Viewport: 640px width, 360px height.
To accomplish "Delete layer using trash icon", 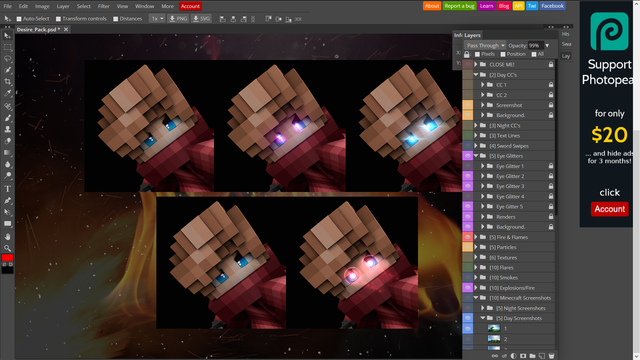I will click(551, 356).
